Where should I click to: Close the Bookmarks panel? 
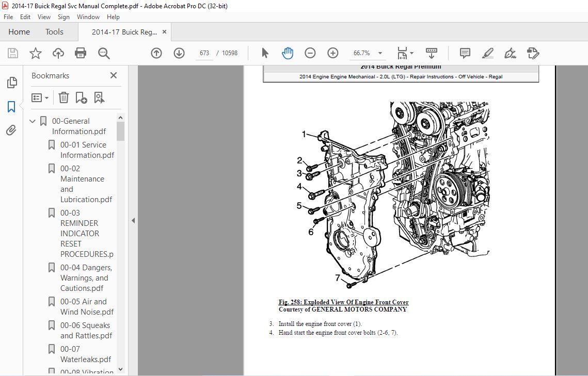tap(114, 75)
